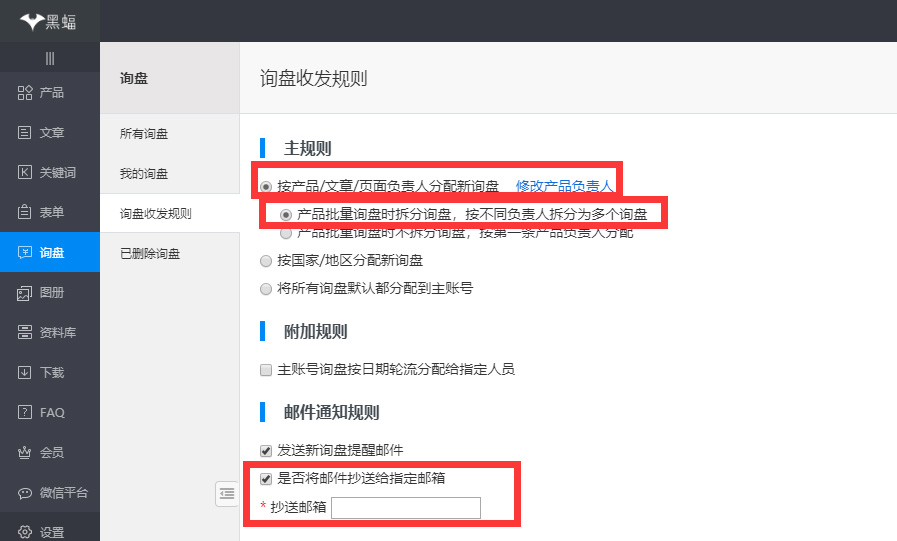Enable 主账号询盘按日期轮流分配给指定人员 checkbox

tap(266, 370)
